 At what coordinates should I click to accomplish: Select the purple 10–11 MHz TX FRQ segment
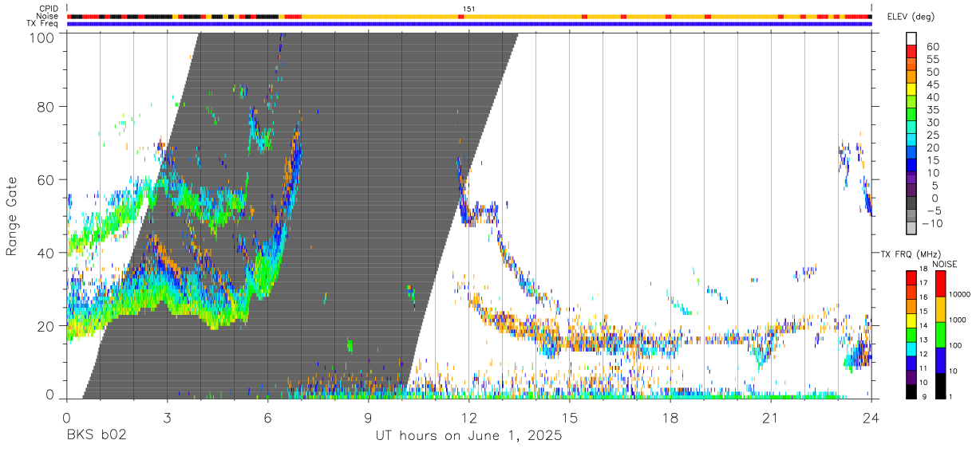pyautogui.click(x=911, y=377)
